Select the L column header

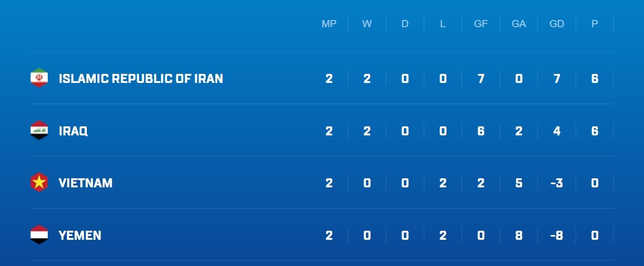[x=443, y=24]
